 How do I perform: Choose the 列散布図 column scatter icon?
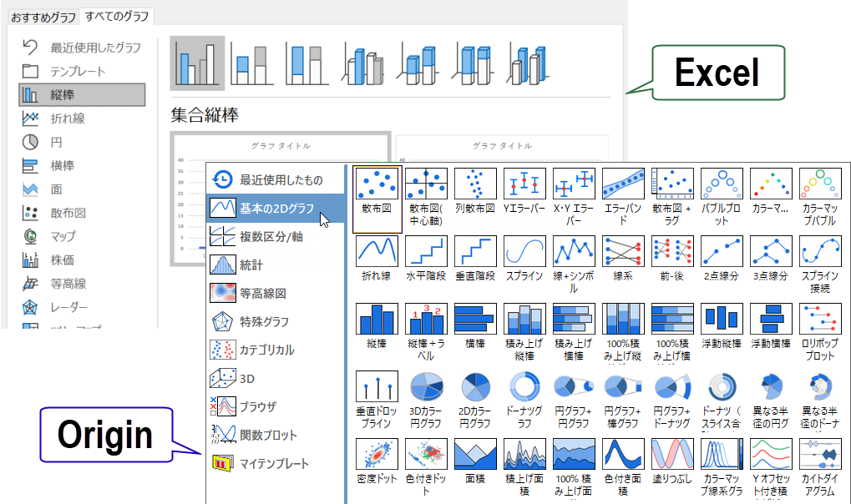coord(475,184)
